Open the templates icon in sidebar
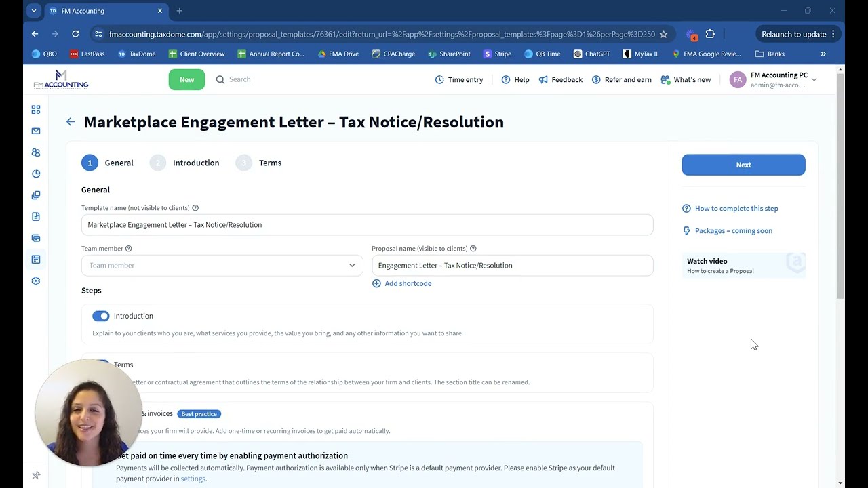 (x=36, y=260)
